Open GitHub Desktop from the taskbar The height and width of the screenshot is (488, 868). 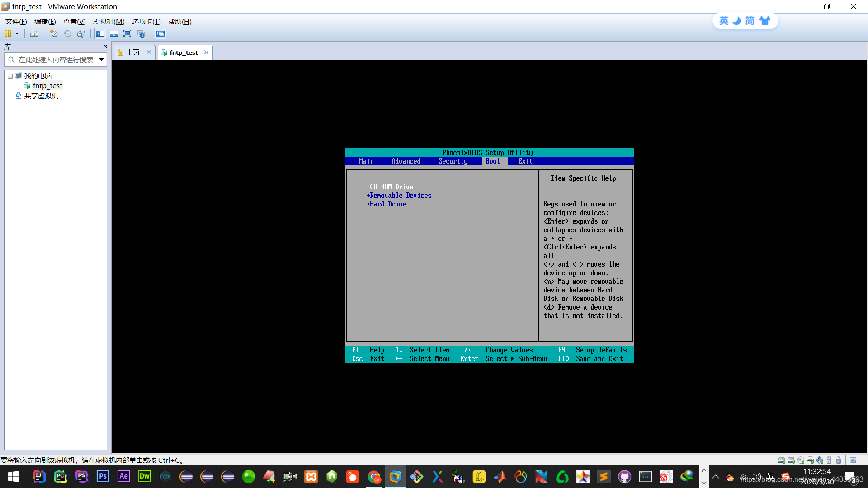[624, 477]
